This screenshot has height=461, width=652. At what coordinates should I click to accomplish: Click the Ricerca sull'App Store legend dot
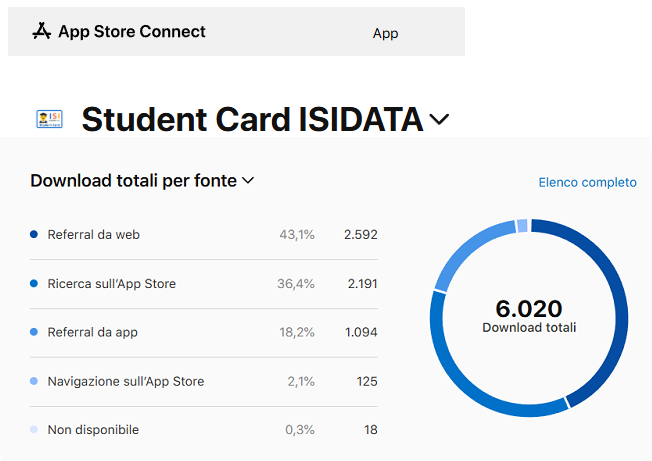pyautogui.click(x=34, y=284)
